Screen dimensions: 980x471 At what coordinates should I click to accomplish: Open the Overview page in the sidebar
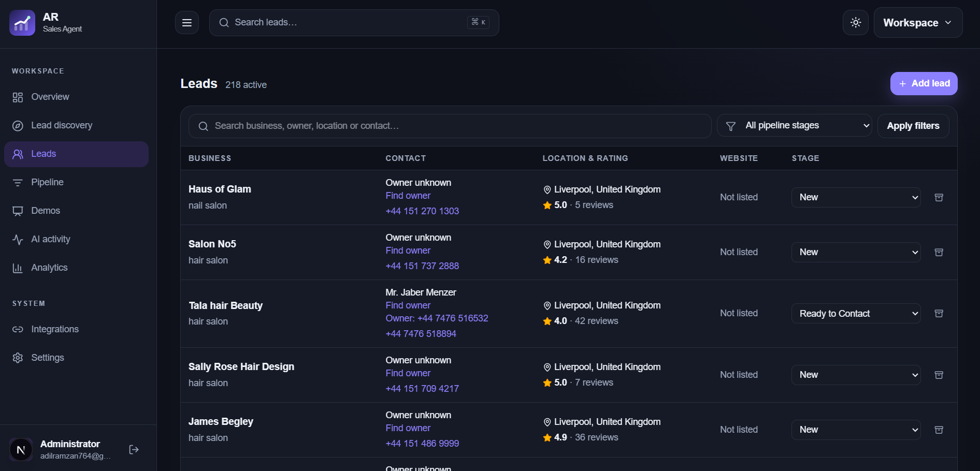click(x=76, y=97)
